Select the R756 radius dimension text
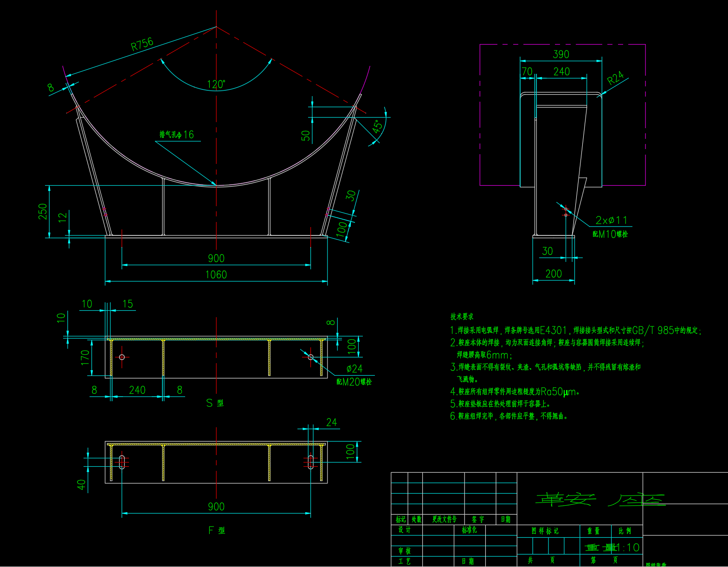This screenshot has width=728, height=567. [x=142, y=44]
